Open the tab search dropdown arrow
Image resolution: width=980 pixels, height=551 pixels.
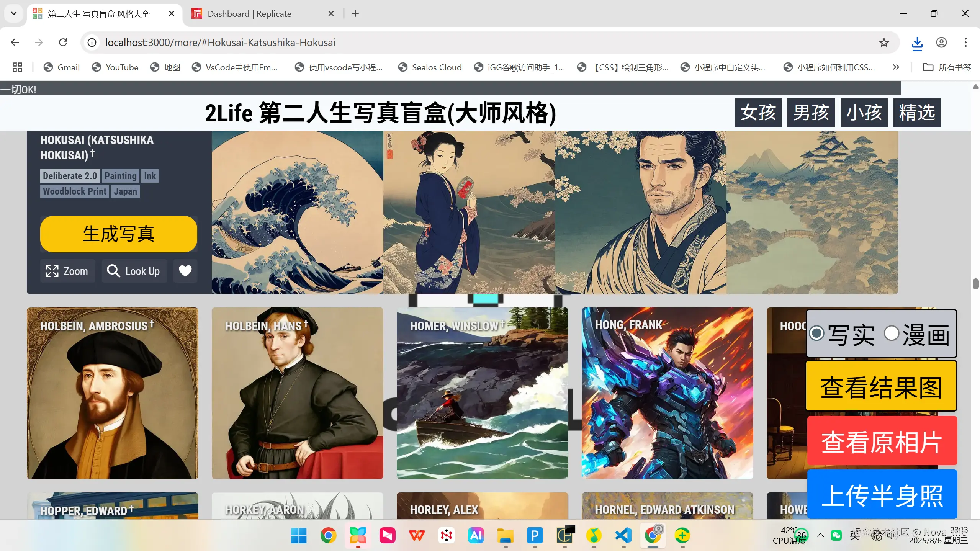click(x=13, y=13)
